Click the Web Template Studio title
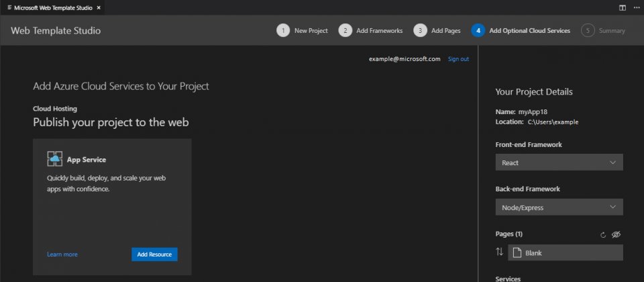The height and width of the screenshot is (282, 644). [x=56, y=31]
